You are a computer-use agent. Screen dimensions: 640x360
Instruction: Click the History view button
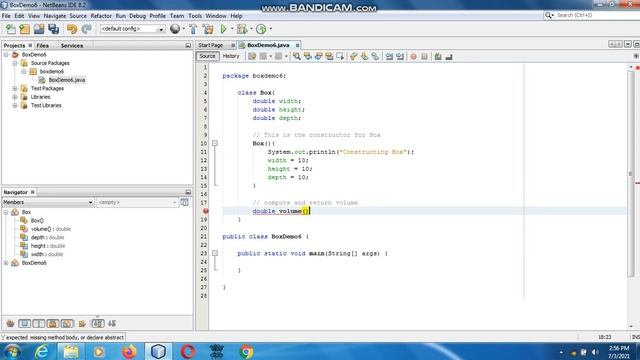coord(231,56)
